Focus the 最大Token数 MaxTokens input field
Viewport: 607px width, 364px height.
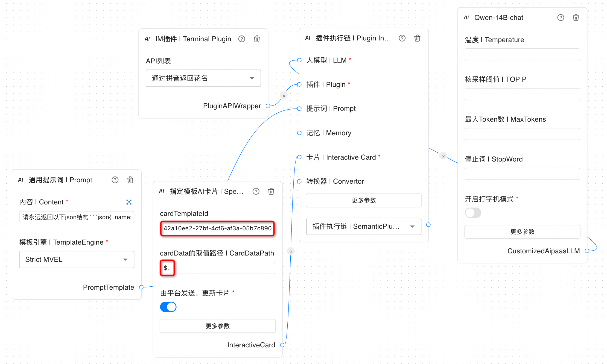[x=522, y=134]
